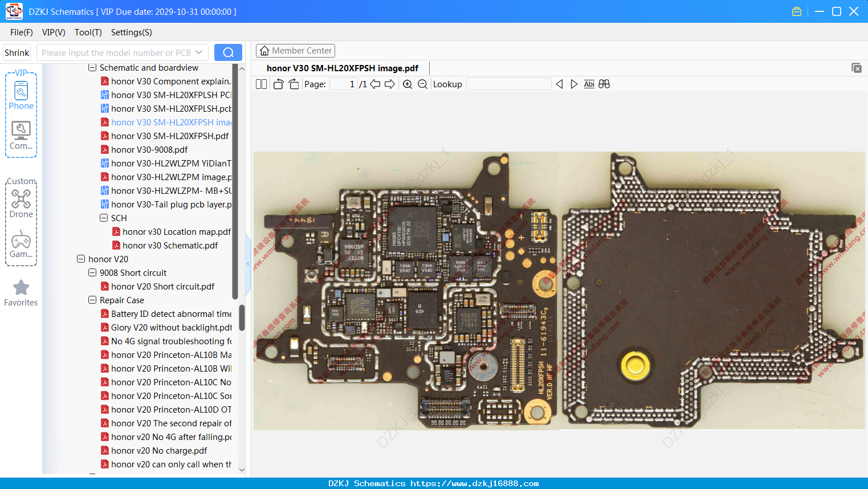Find previous lookup match
The height and width of the screenshot is (489, 868).
(559, 84)
